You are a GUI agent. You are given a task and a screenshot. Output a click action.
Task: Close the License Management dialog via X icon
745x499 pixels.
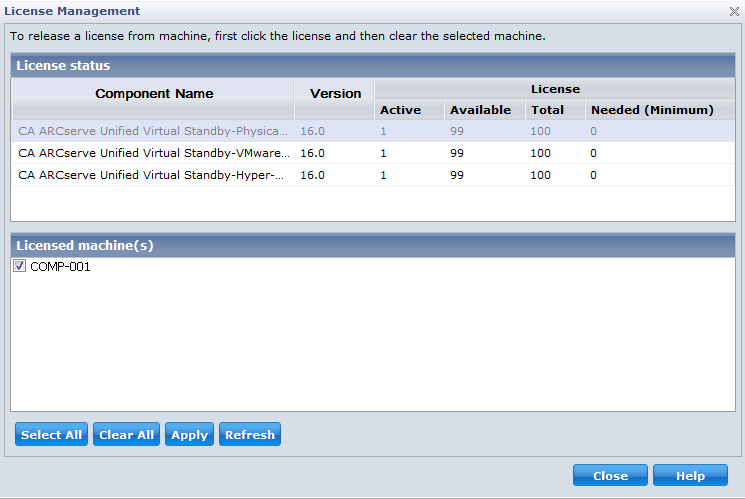[x=734, y=11]
